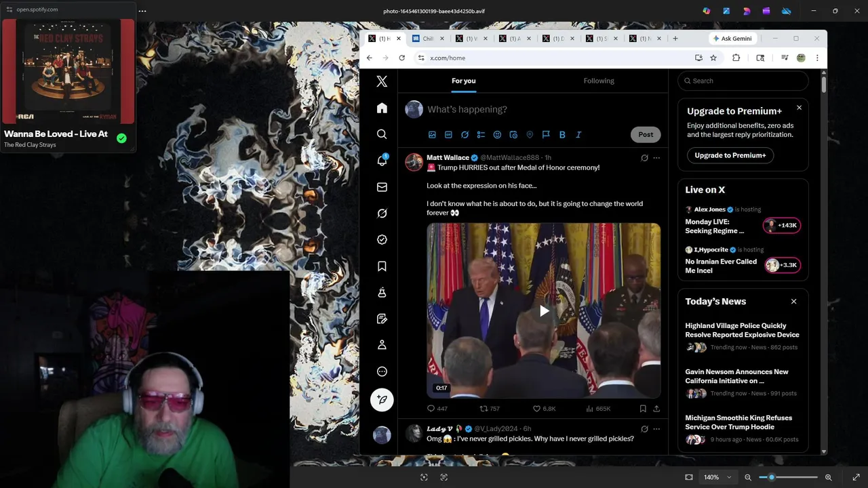Open Verified badge item in sidebar
868x488 pixels.
tap(382, 239)
